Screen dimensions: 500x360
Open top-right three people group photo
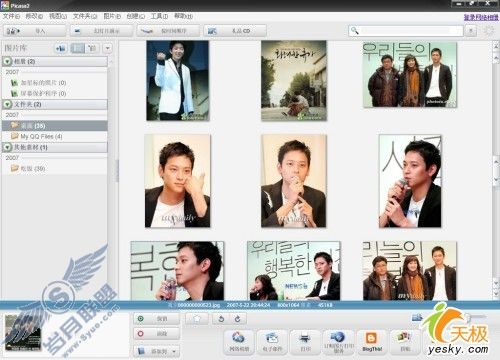410,75
